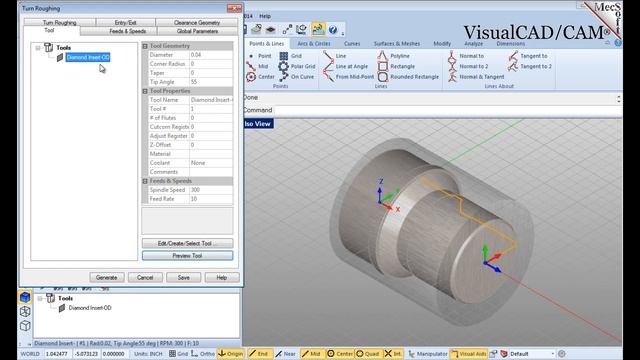This screenshot has width=640, height=360.
Task: Open the Help menu
Action: 265,16
